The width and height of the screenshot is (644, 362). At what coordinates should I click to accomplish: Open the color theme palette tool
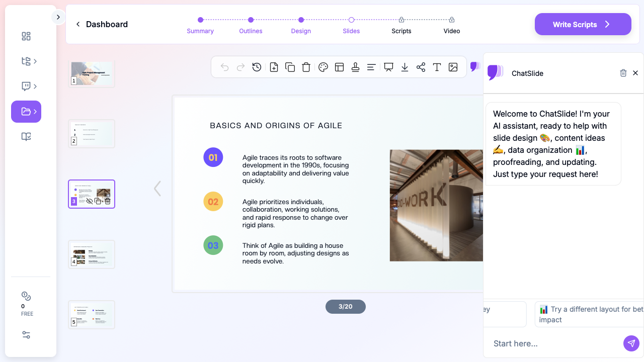(323, 67)
